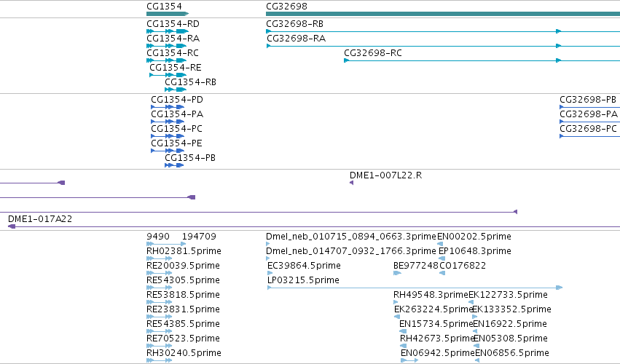
Task: Select protein CG32698-PB
Action: coord(588,100)
